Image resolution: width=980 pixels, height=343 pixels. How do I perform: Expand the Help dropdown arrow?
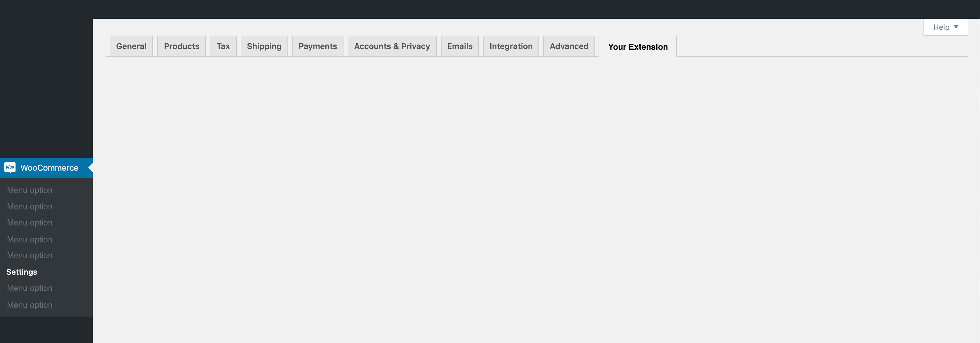(956, 27)
